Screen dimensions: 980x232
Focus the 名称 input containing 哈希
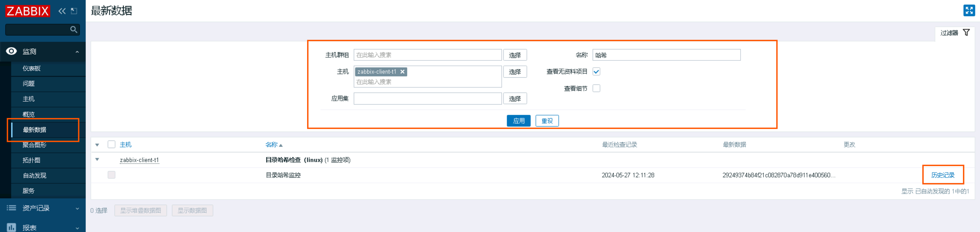(666, 55)
